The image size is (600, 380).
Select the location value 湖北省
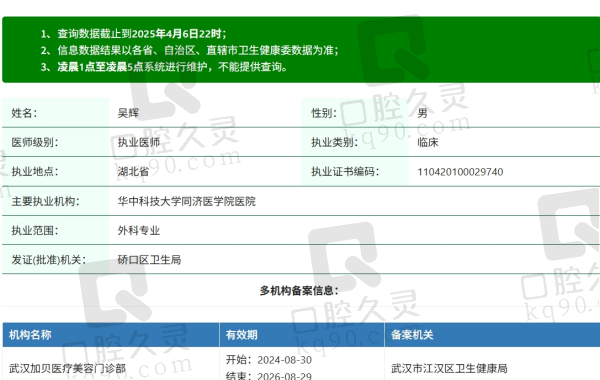tap(133, 171)
